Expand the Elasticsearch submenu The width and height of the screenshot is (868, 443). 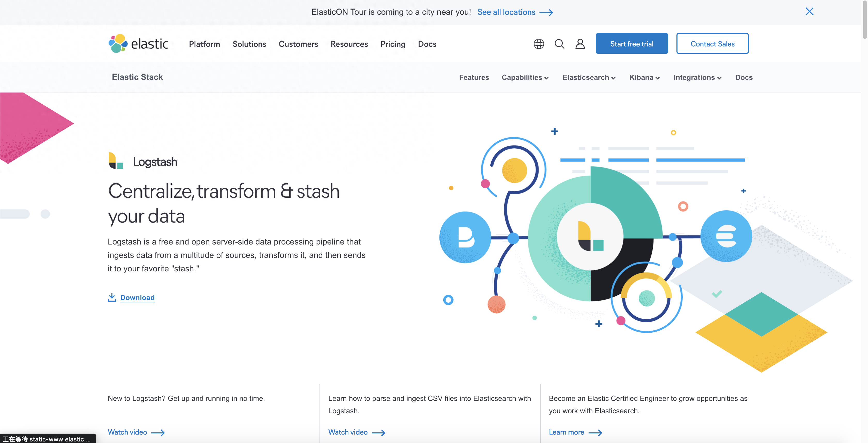(x=589, y=78)
